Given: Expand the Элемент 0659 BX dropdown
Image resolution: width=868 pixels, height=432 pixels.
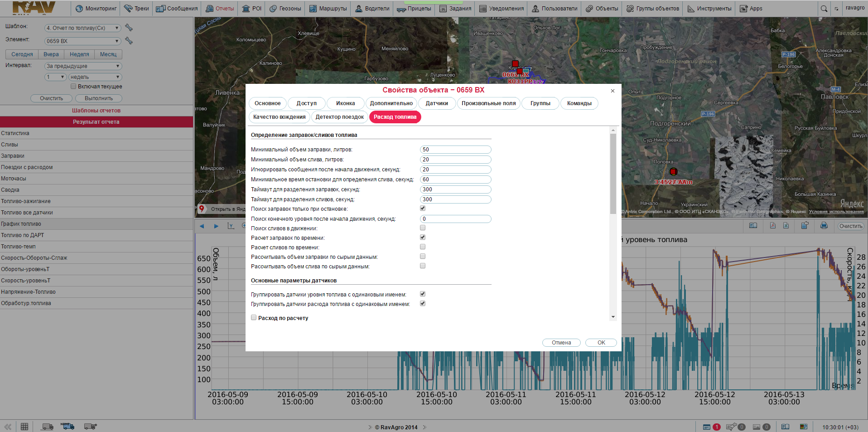Looking at the screenshot, I should (82, 41).
